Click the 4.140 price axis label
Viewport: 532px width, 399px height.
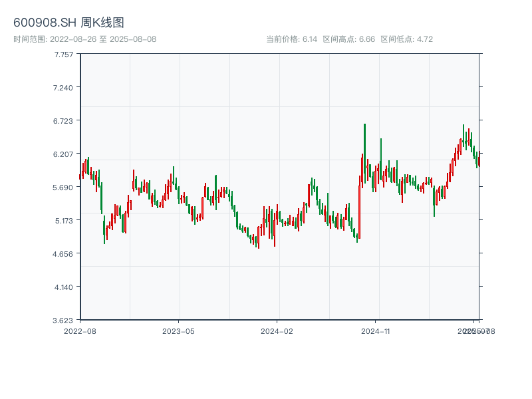(64, 287)
